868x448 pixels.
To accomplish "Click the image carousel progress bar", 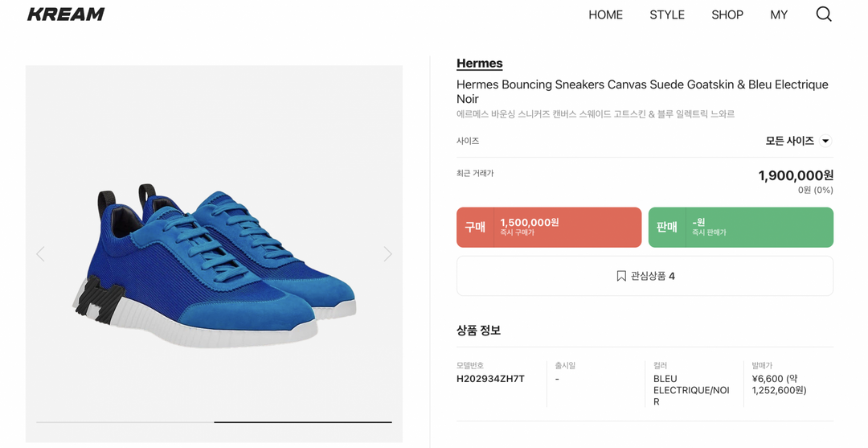I will pos(214,421).
